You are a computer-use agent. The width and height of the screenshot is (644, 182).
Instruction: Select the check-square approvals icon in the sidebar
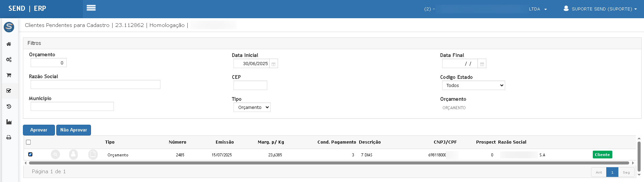(x=9, y=91)
